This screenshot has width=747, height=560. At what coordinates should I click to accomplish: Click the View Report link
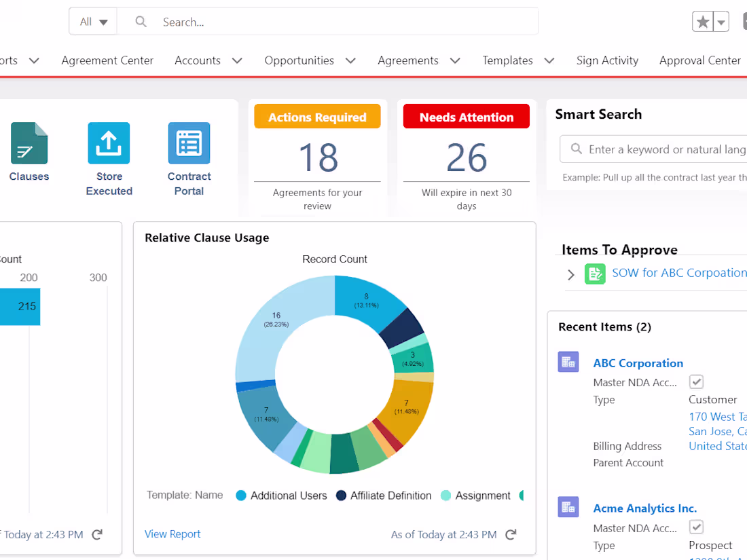(172, 534)
